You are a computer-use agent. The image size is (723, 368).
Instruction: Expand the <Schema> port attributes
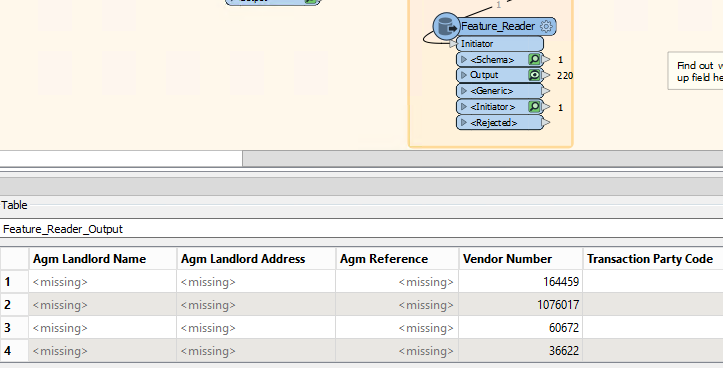point(464,59)
